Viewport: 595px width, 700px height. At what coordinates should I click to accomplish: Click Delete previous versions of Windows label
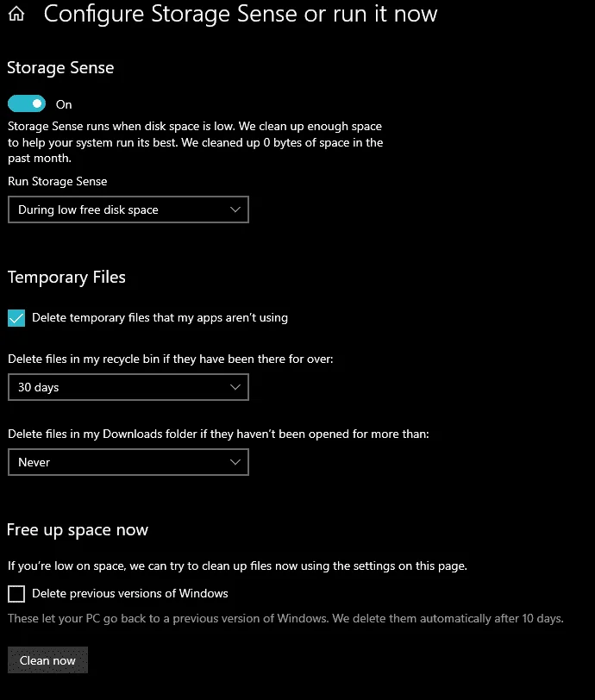[x=130, y=593]
